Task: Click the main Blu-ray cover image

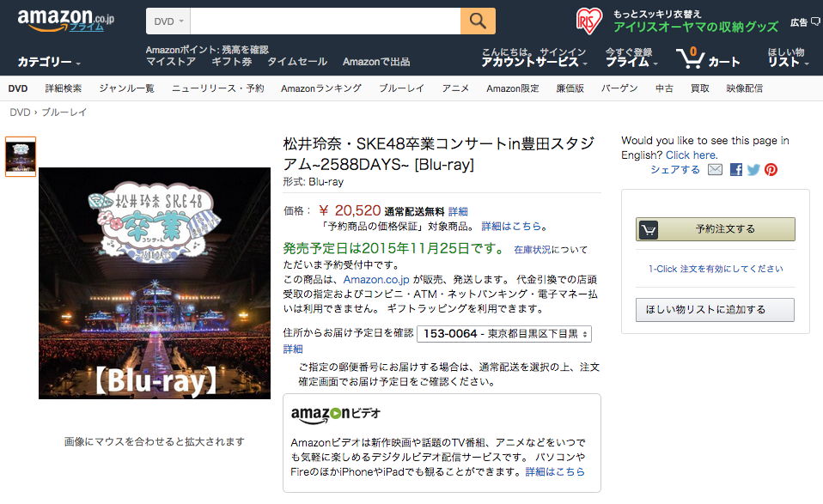Action: point(155,283)
